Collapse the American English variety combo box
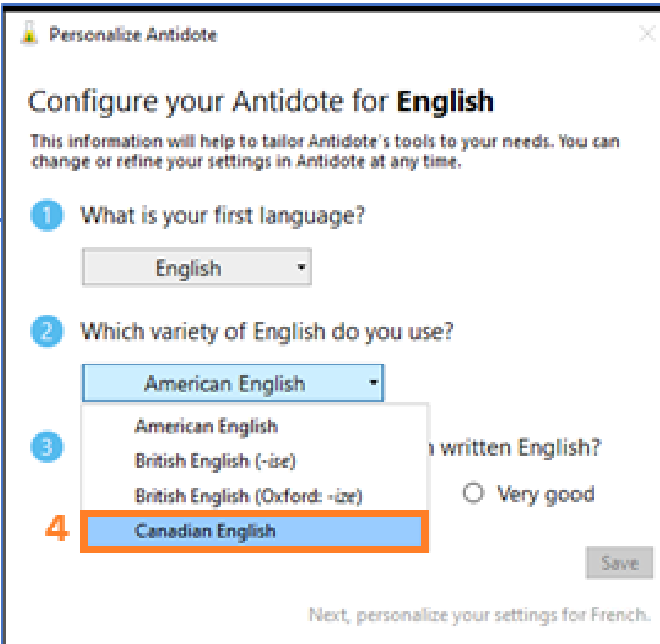 (x=233, y=383)
